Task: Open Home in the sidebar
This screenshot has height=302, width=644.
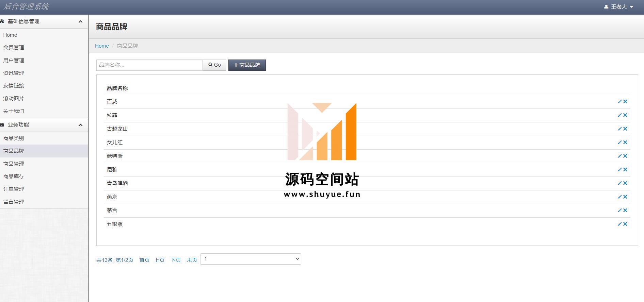Action: pyautogui.click(x=10, y=35)
